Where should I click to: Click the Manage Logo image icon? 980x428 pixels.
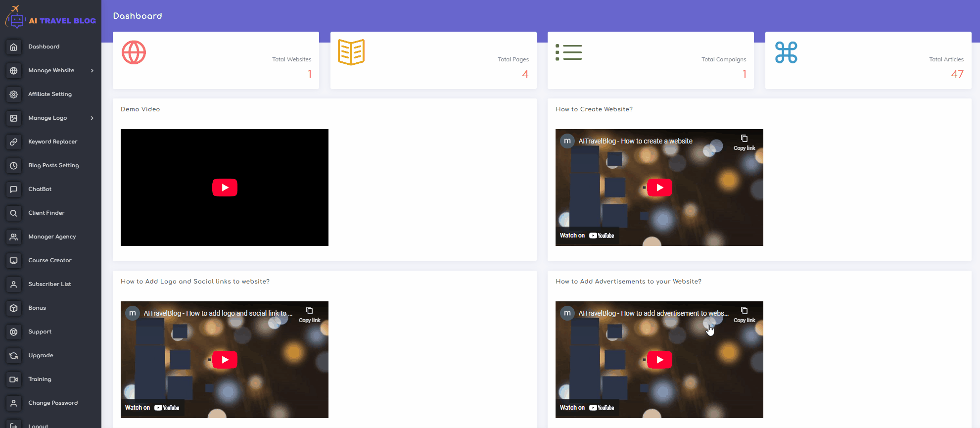pos(14,118)
